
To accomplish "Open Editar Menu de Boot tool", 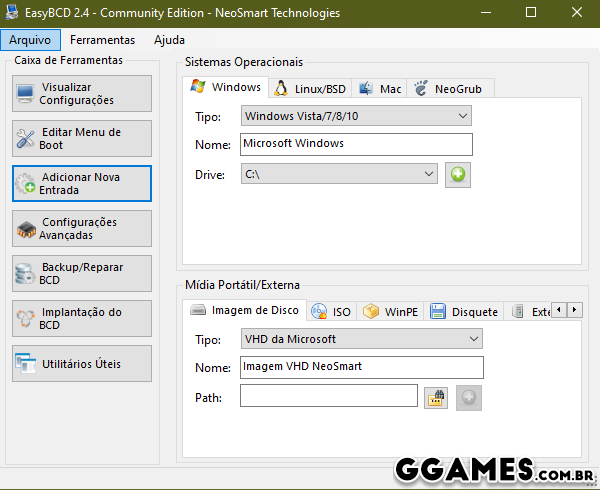I will click(x=82, y=139).
